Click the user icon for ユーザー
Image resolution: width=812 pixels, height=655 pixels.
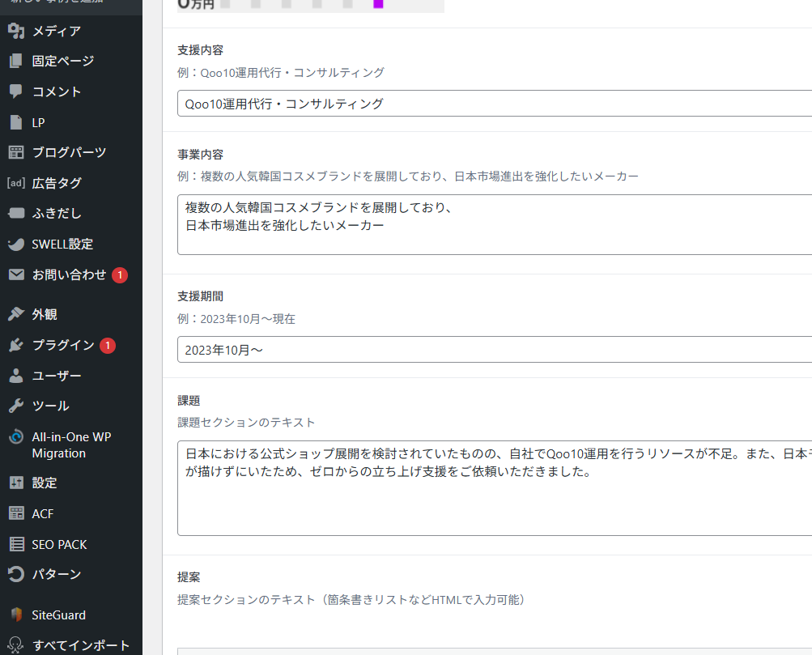coord(15,376)
